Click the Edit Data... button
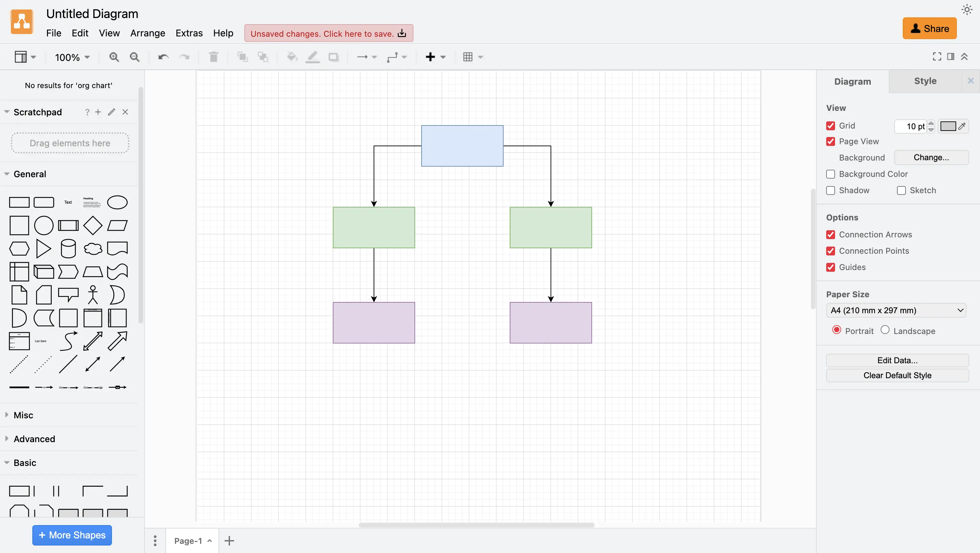Viewport: 980px width, 553px height. tap(897, 360)
